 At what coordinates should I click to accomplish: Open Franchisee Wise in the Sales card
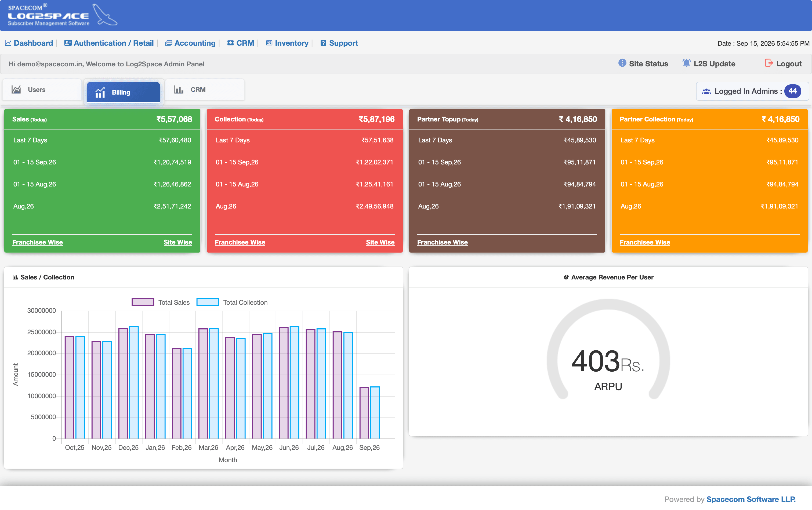click(37, 242)
